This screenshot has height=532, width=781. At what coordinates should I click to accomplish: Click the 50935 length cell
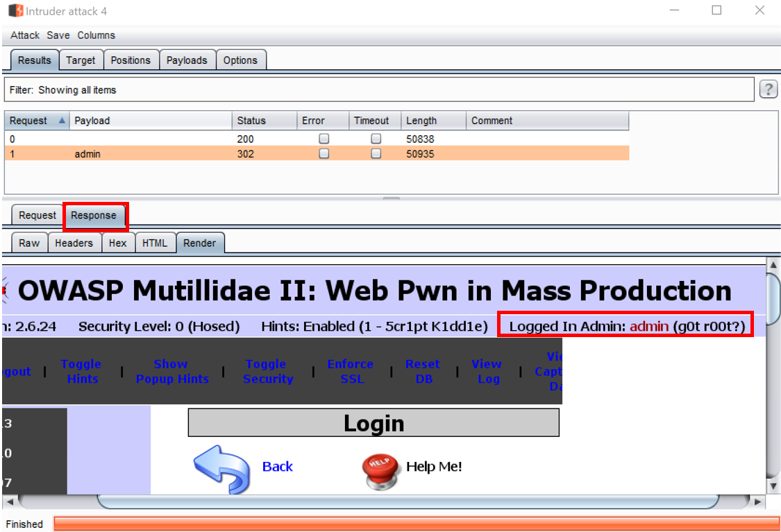coord(421,154)
